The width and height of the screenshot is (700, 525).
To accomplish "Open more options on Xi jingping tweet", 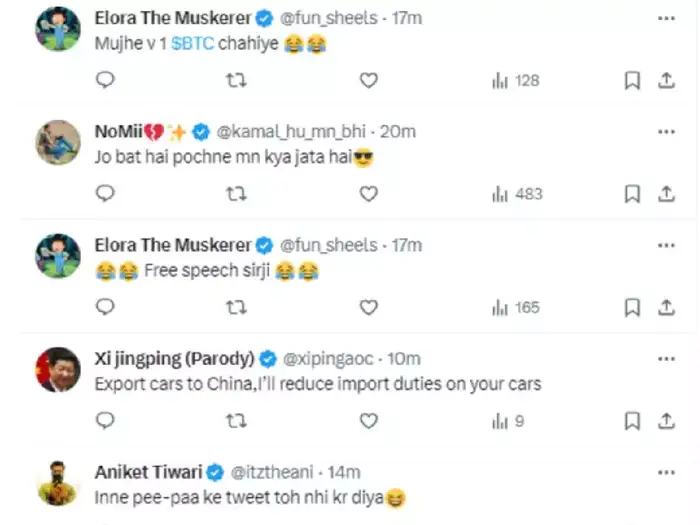I will 665,358.
